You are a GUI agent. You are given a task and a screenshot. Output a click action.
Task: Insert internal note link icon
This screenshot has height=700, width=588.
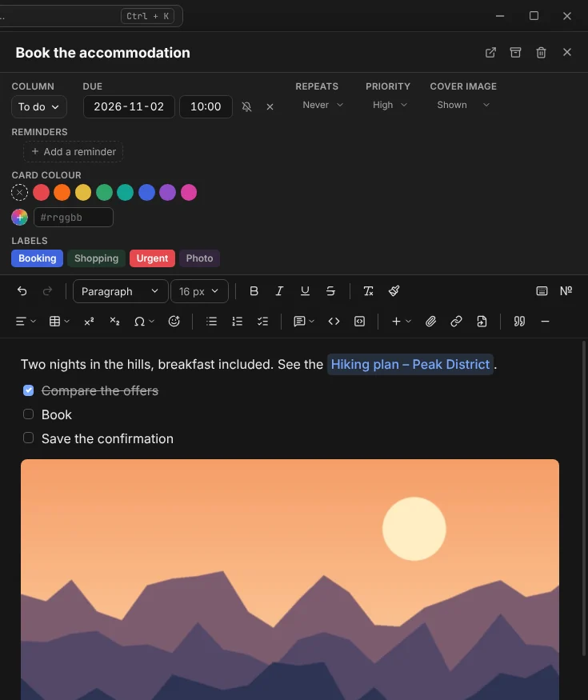tap(482, 322)
